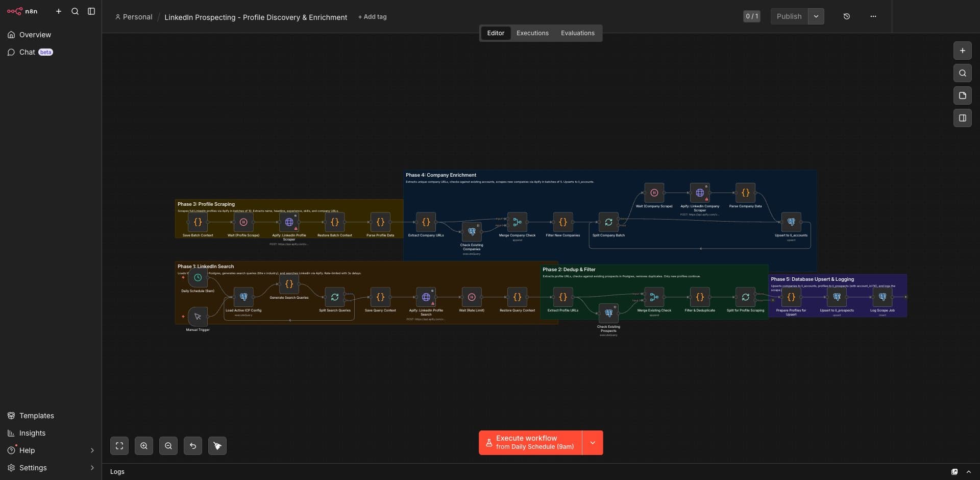Switch to the Evaluations tab
This screenshot has height=480, width=980.
(578, 33)
